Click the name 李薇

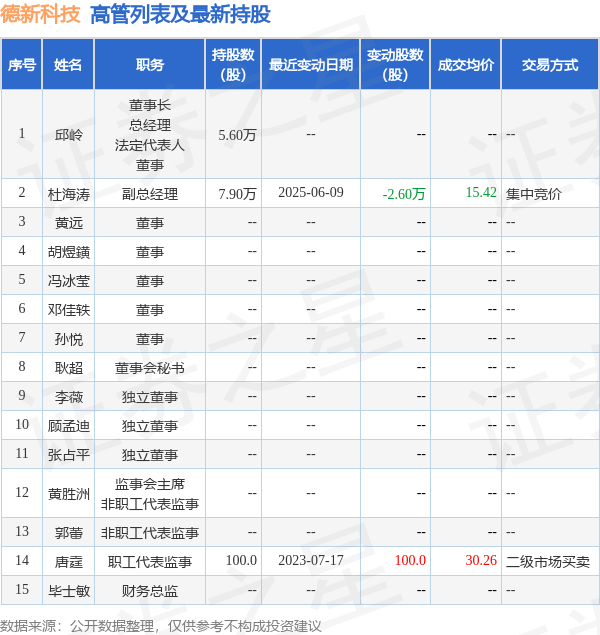click(68, 397)
